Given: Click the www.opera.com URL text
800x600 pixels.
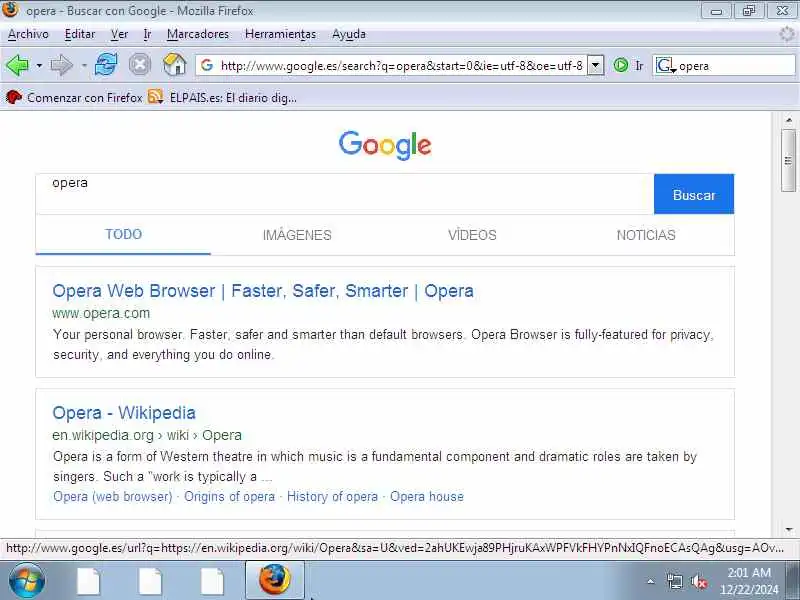Looking at the screenshot, I should tap(101, 313).
